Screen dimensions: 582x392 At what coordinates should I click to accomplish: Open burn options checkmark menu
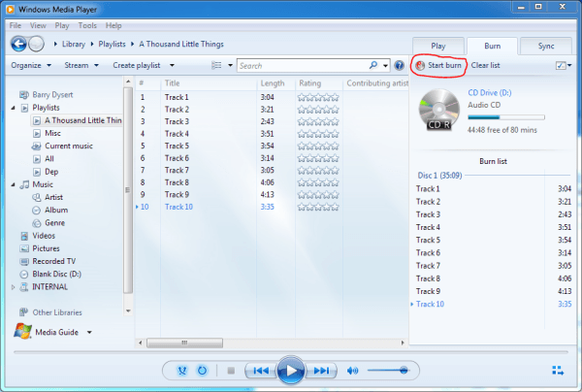pos(564,66)
